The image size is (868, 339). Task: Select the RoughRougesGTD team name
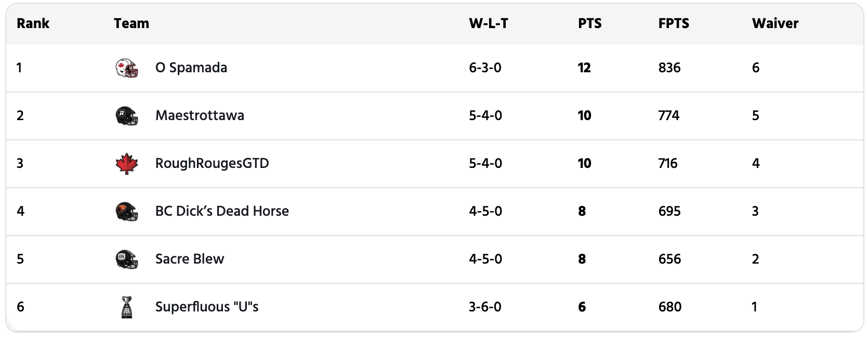click(x=212, y=163)
